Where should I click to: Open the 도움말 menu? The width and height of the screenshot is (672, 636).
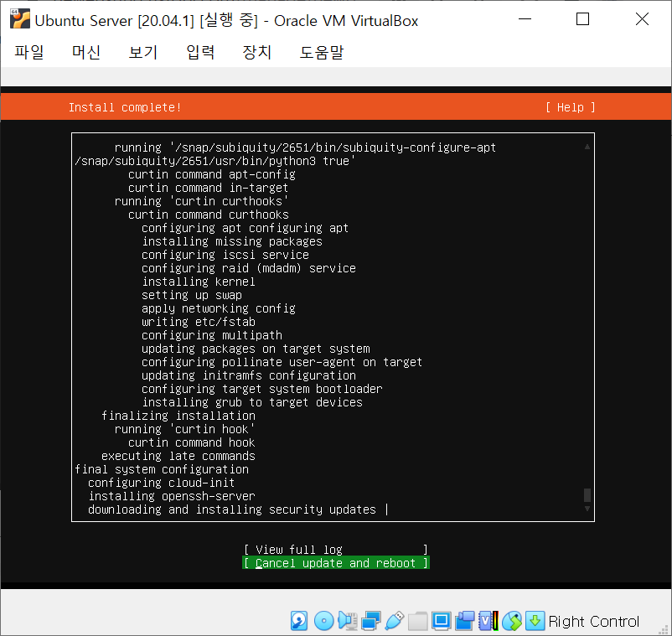[322, 52]
